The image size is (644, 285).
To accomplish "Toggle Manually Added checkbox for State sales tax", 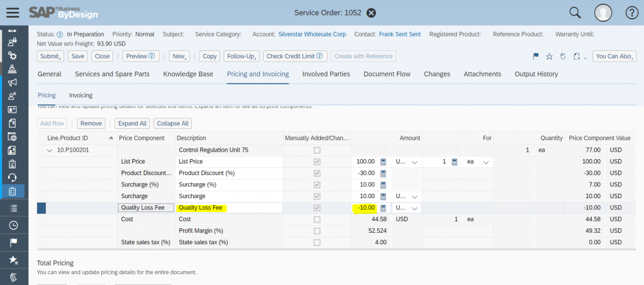I will point(317,242).
